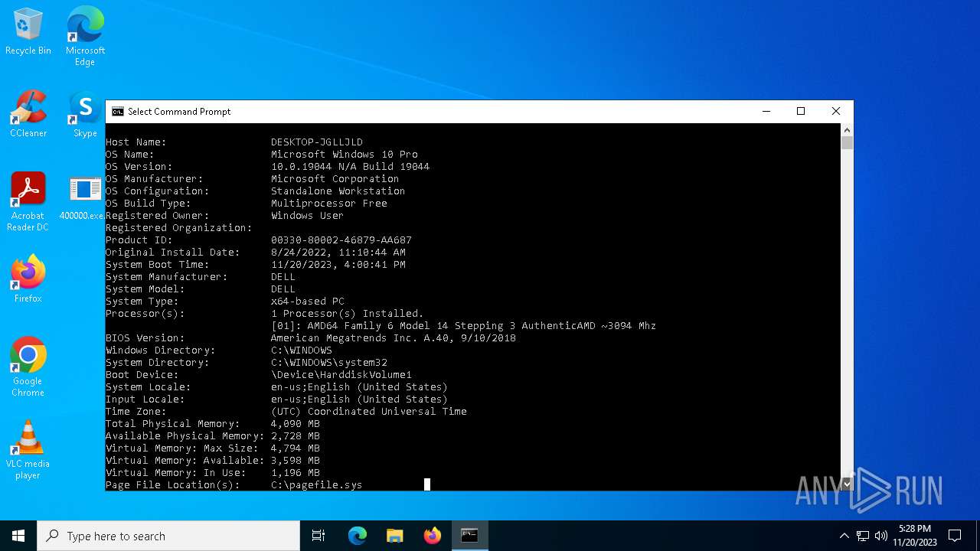
Task: Open the Windows Start menu
Action: [x=18, y=536]
